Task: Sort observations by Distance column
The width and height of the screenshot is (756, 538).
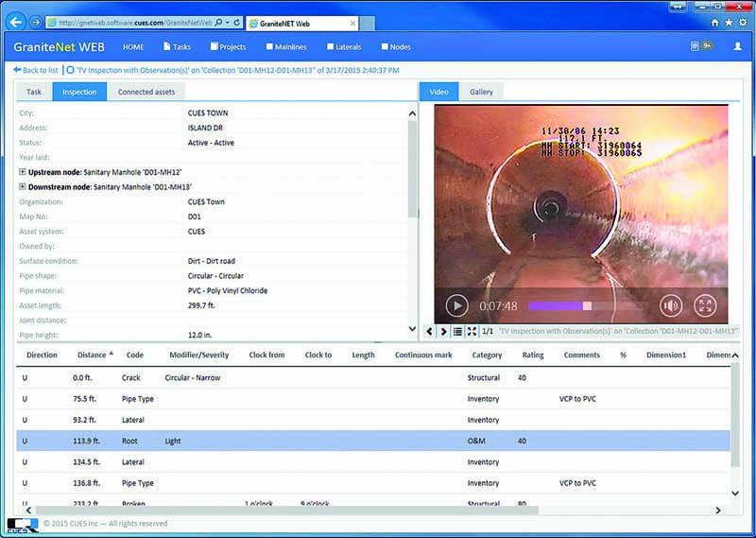Action: (92, 356)
